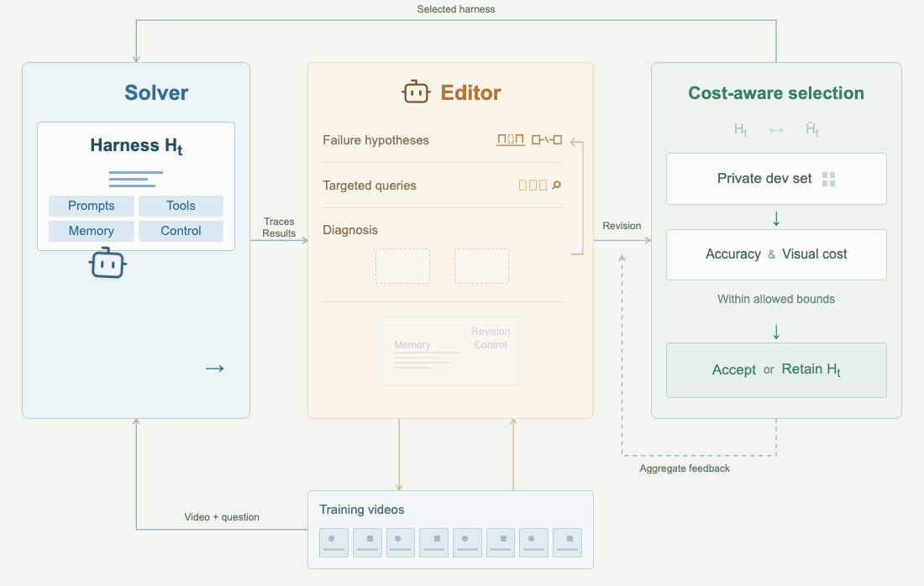
Task: Click the right dashed Diagnosis placeholder box
Action: (x=481, y=266)
